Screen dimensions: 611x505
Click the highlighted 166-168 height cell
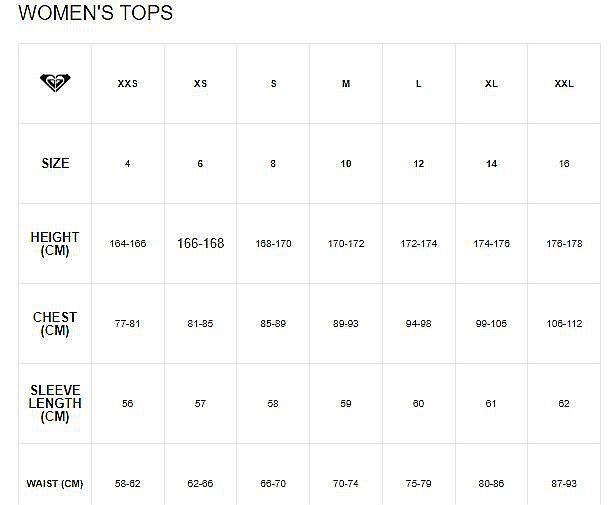[200, 244]
